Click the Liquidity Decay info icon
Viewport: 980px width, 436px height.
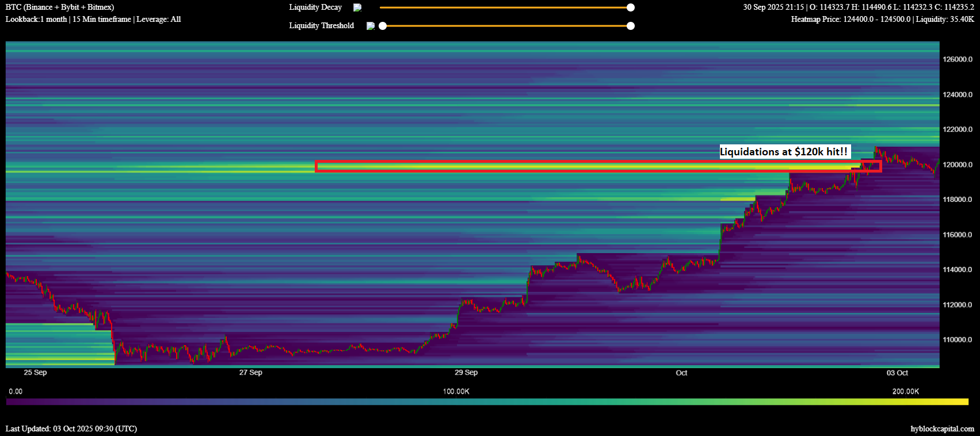point(357,7)
